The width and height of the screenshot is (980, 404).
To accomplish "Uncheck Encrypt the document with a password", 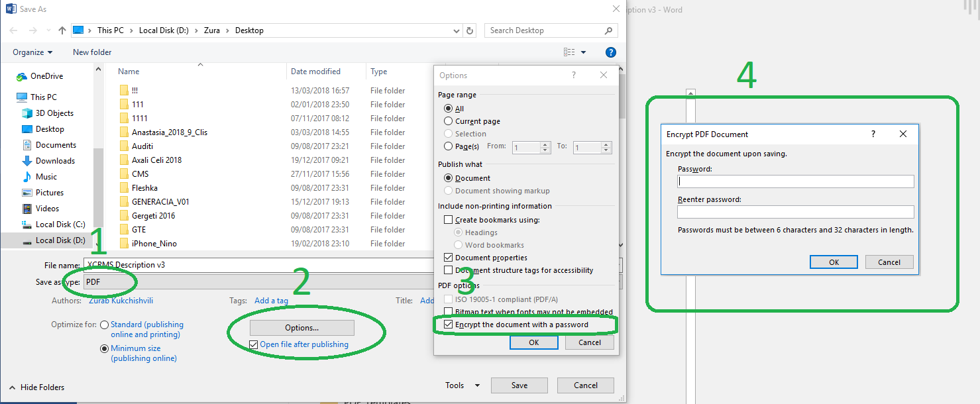I will [449, 325].
